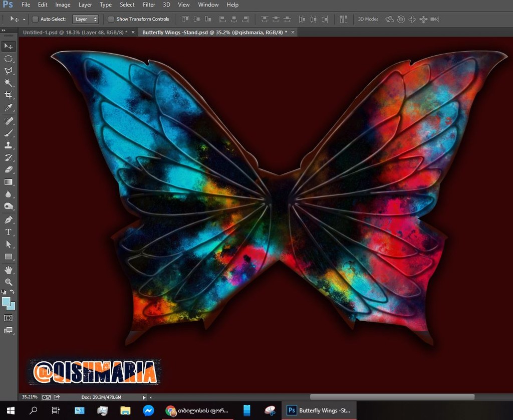Image resolution: width=513 pixels, height=420 pixels.
Task: Select the Eraser tool
Action: (9, 170)
